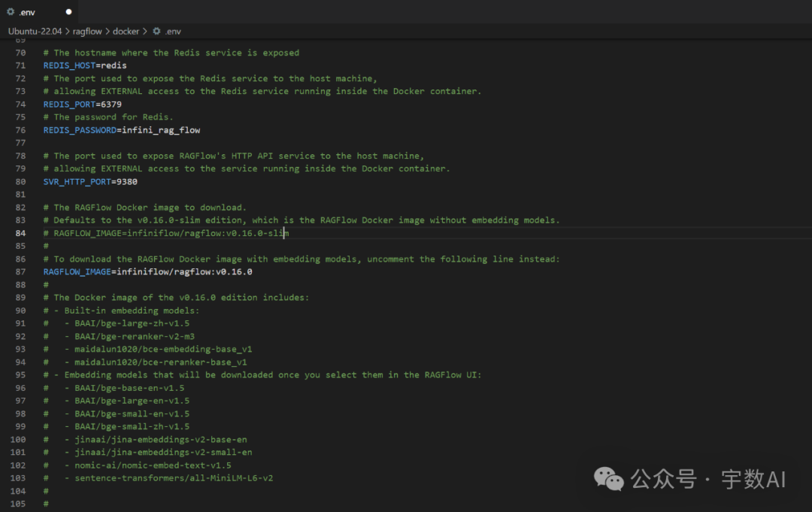This screenshot has width=812, height=512.
Task: Expand chevron after ragflow breadcrumb
Action: [108, 31]
